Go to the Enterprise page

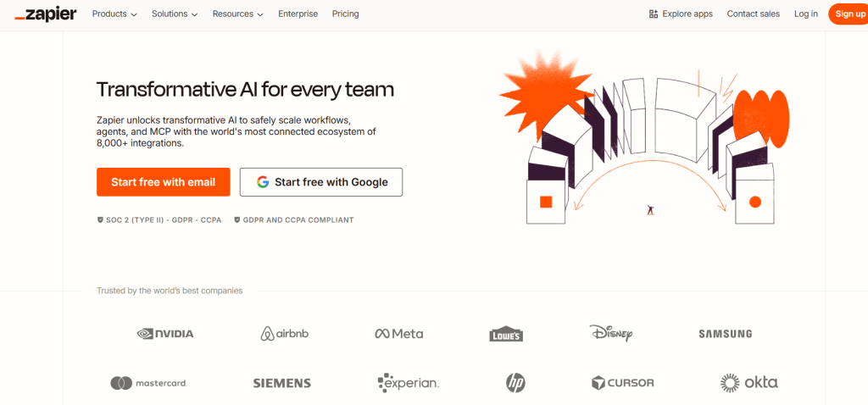pos(298,14)
